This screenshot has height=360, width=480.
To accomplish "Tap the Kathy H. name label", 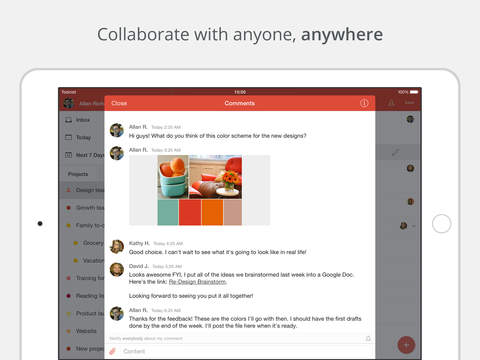I will pos(139,243).
